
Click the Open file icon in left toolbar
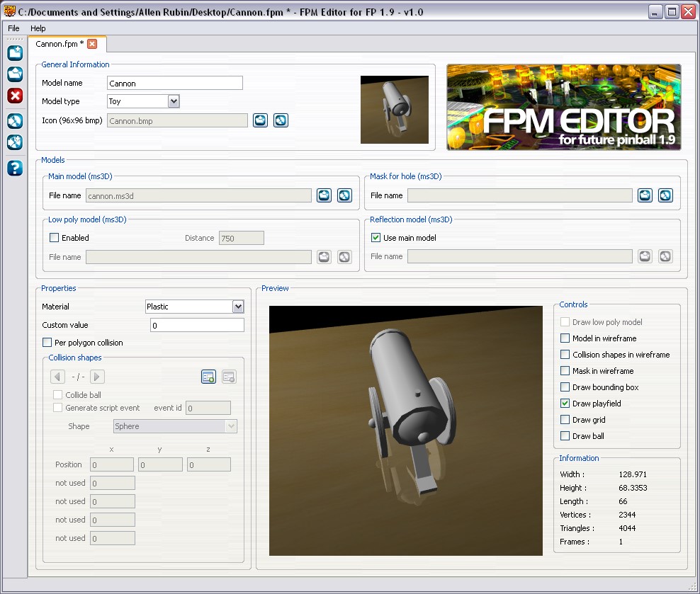[15, 74]
